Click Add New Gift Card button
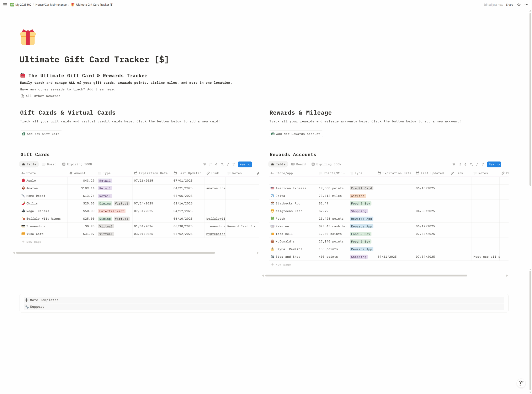Viewport: 532px width, 394px height. [x=41, y=134]
